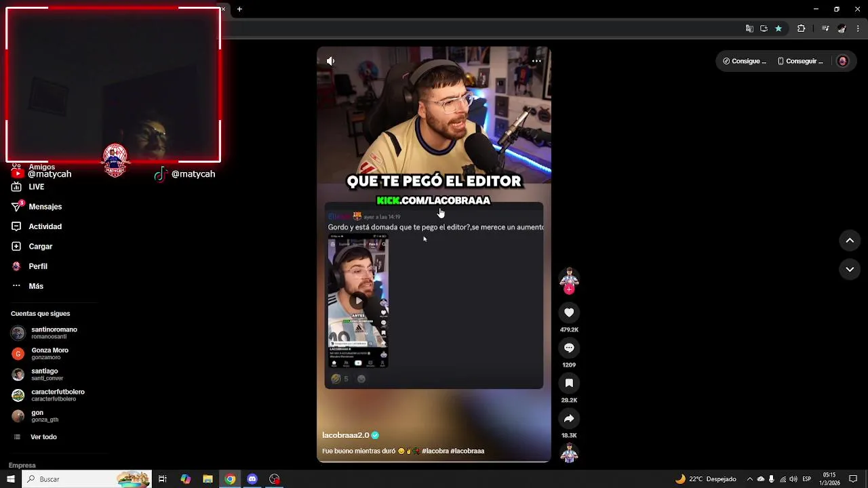This screenshot has width=868, height=488.
Task: Open Chrome extensions puzzle icon
Action: tap(801, 28)
